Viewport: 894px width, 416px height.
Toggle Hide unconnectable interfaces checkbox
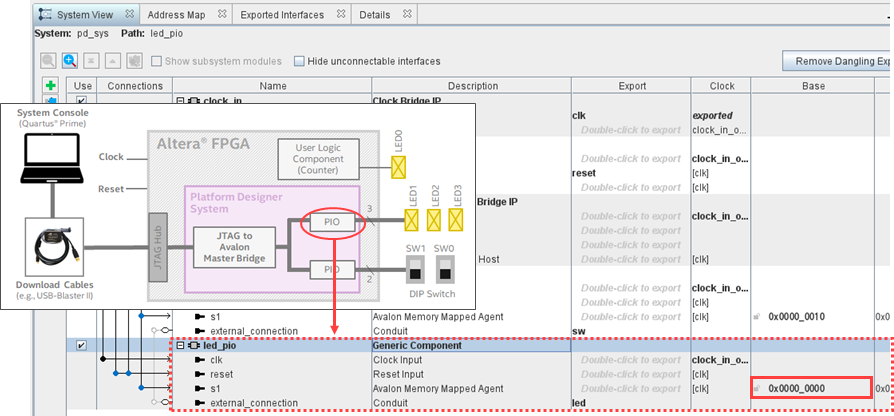pos(300,61)
